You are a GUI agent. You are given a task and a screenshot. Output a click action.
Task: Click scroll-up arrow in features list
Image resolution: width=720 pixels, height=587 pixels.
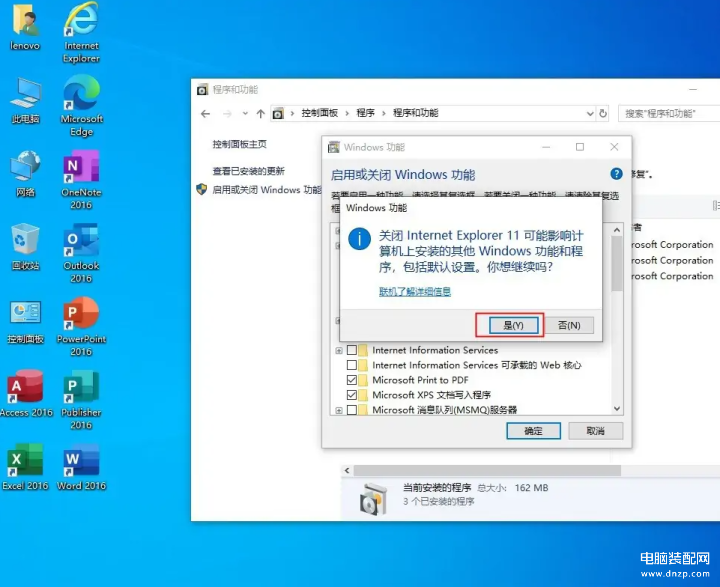coord(617,230)
